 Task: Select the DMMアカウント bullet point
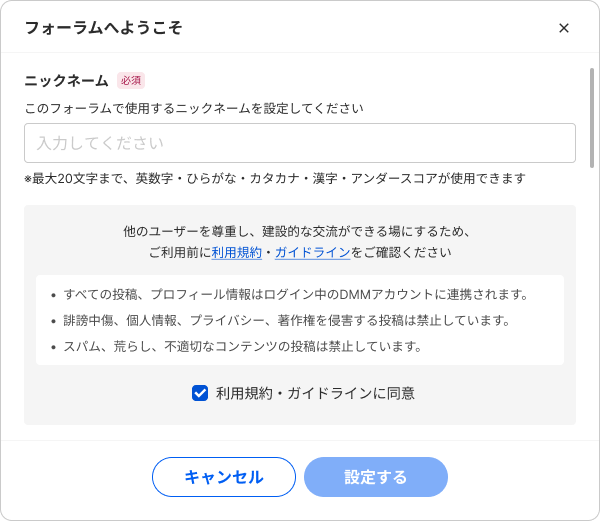pyautogui.click(x=295, y=294)
